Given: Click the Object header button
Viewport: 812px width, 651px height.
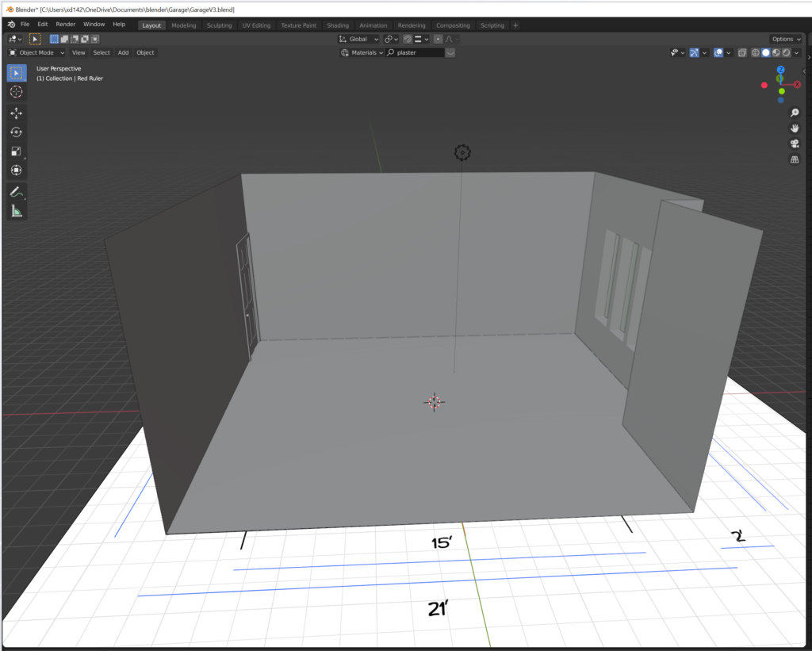Looking at the screenshot, I should (x=145, y=53).
